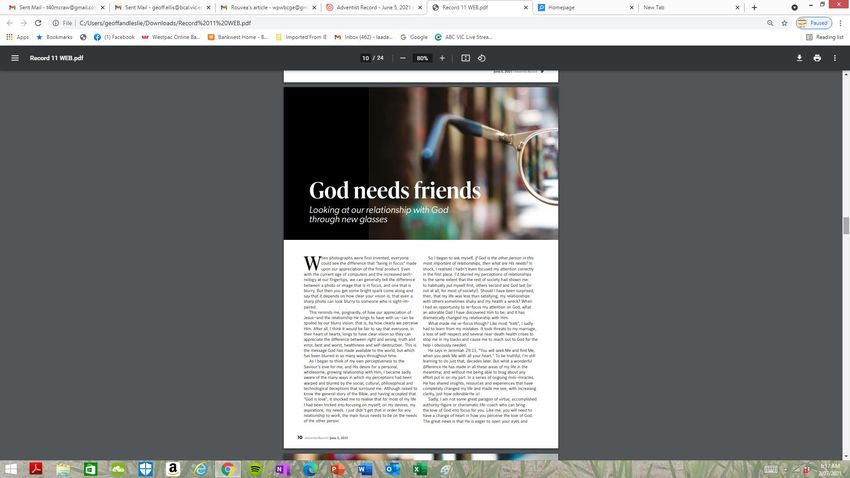
Task: Open Spotify from taskbar
Action: tap(255, 469)
